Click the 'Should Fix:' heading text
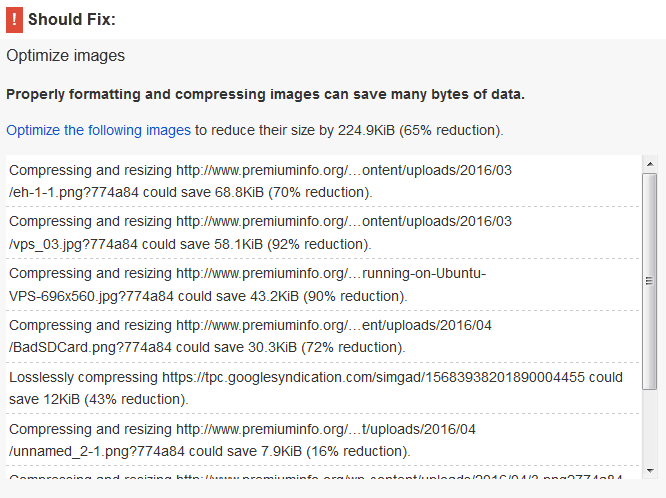 coord(72,20)
